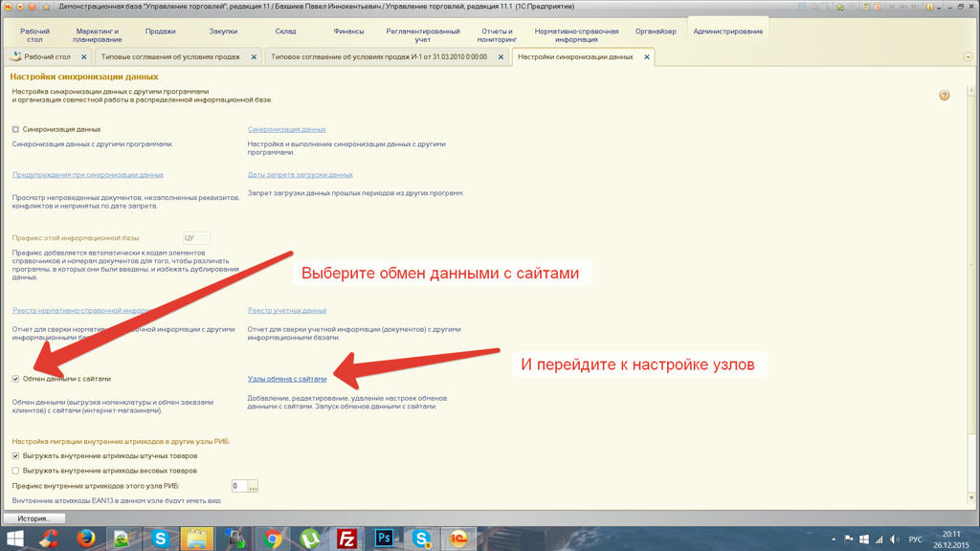Open File Explorer from the taskbar
Viewport: 980px width, 551px height.
click(x=197, y=540)
